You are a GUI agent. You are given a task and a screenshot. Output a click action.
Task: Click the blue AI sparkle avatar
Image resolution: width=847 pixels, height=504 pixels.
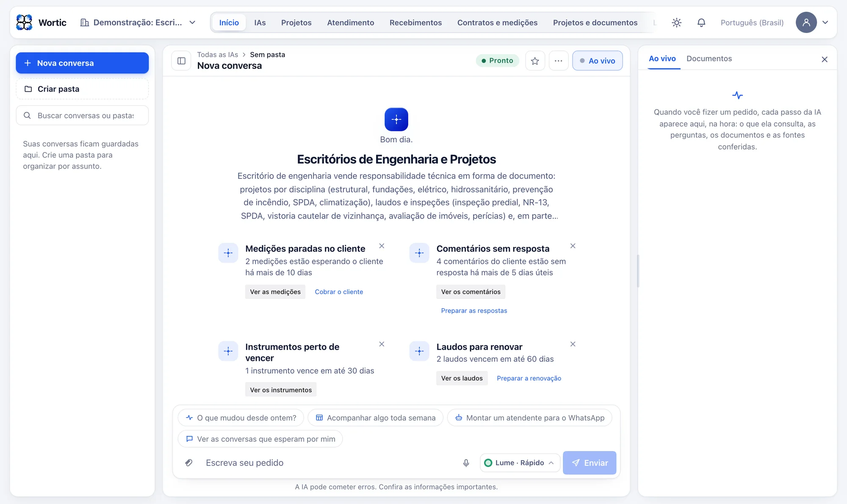point(396,119)
